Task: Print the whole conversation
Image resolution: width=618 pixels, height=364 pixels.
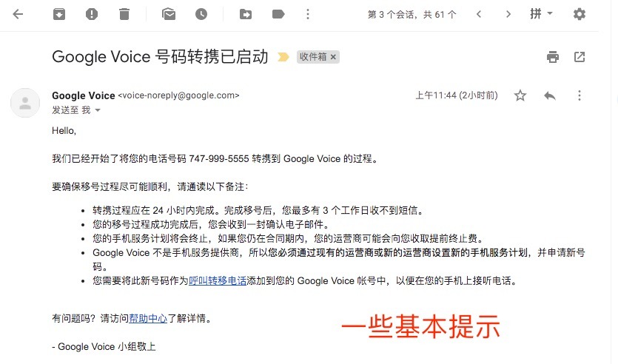Action: tap(553, 57)
